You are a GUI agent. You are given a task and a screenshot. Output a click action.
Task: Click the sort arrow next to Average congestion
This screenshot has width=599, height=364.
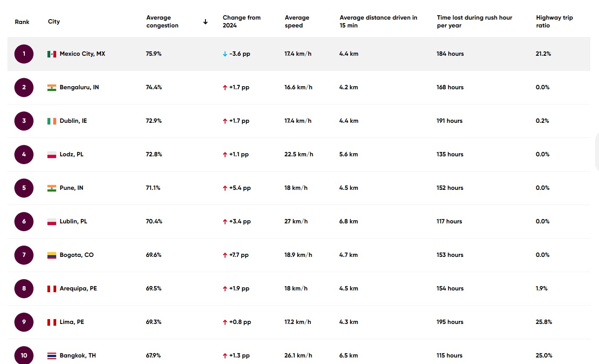205,22
